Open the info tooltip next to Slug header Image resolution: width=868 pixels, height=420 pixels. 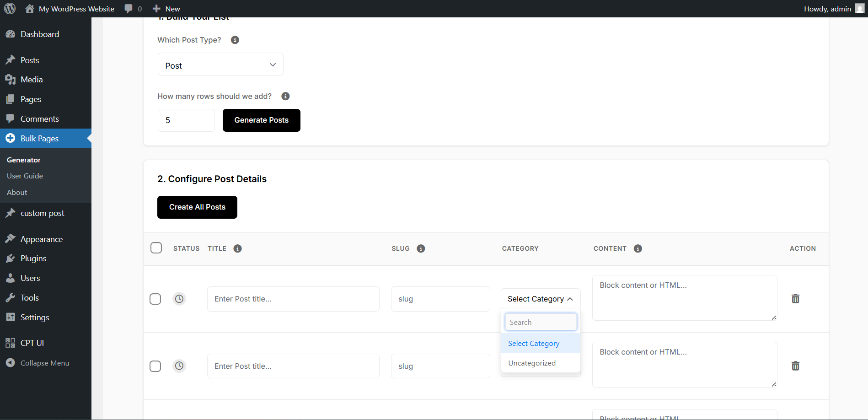click(x=421, y=248)
